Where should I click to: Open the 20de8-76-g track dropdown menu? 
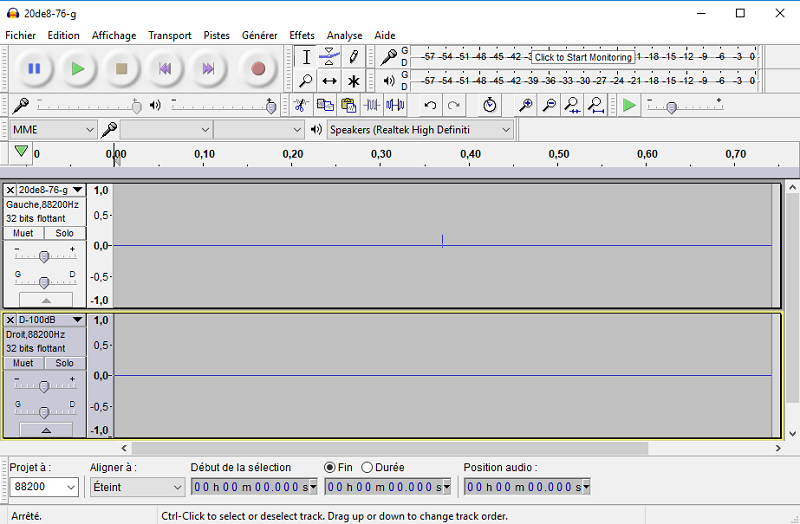pos(78,190)
